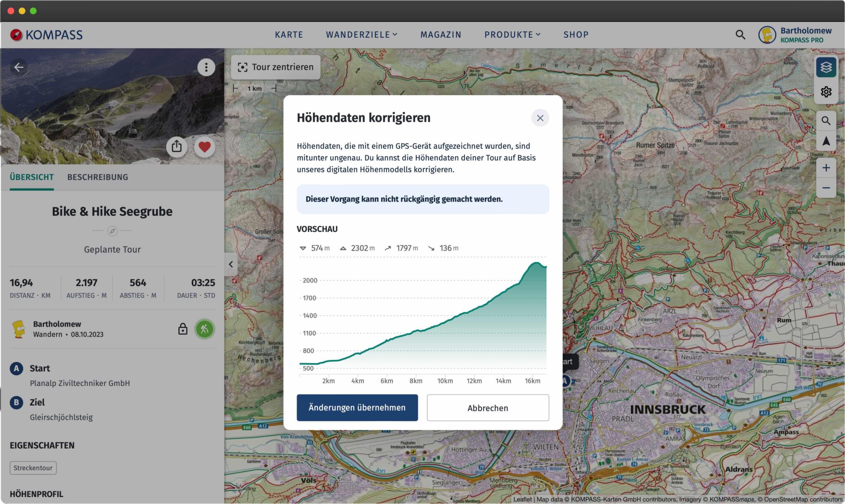Apply with Änderungen übernehmen
The image size is (845, 504).
click(357, 407)
